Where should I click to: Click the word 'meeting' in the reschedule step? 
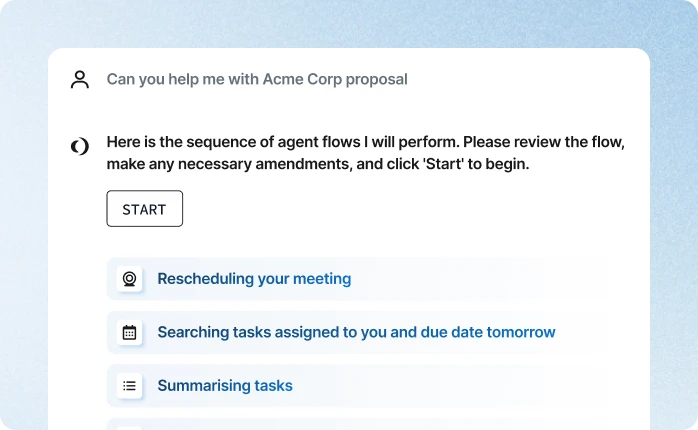pos(322,279)
